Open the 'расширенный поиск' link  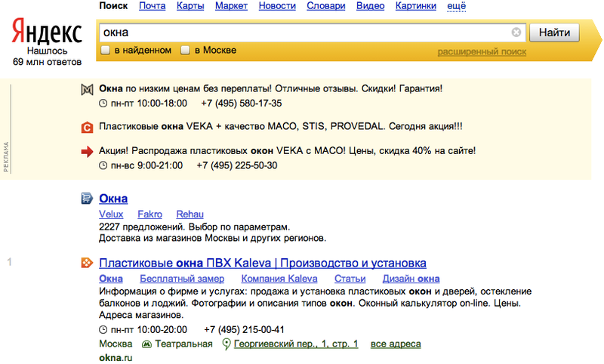pyautogui.click(x=482, y=51)
